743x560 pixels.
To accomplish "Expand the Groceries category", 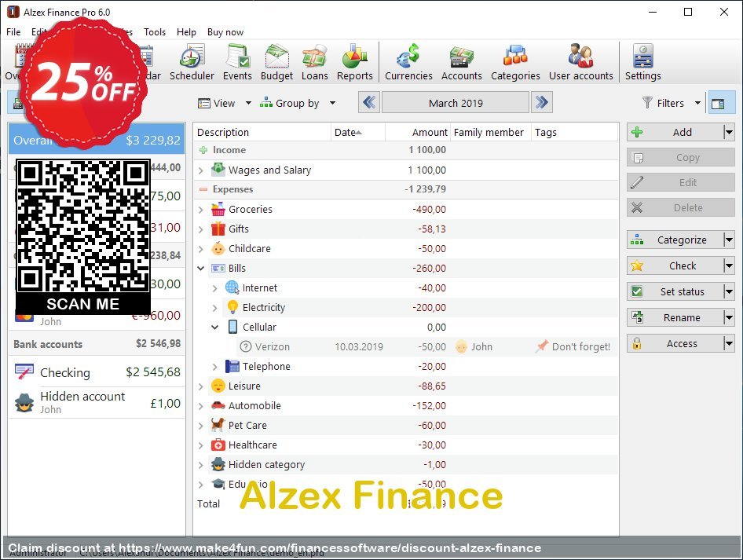I will pos(201,210).
